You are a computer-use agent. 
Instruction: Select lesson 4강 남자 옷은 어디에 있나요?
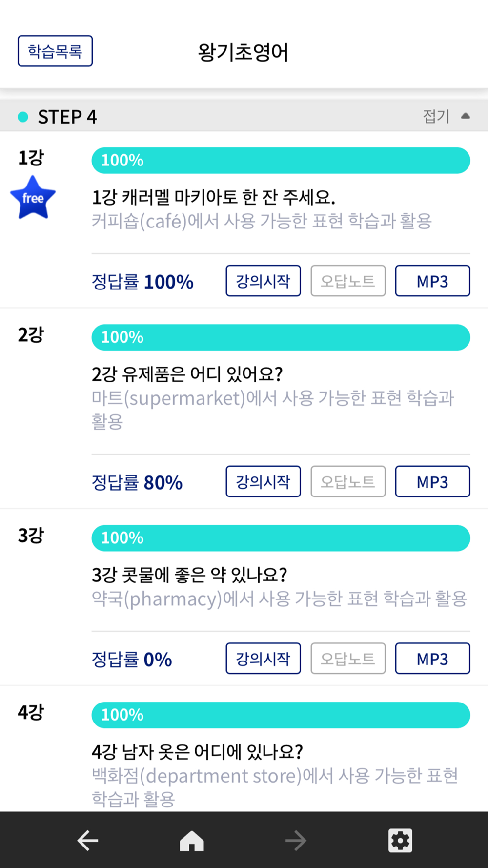(197, 751)
